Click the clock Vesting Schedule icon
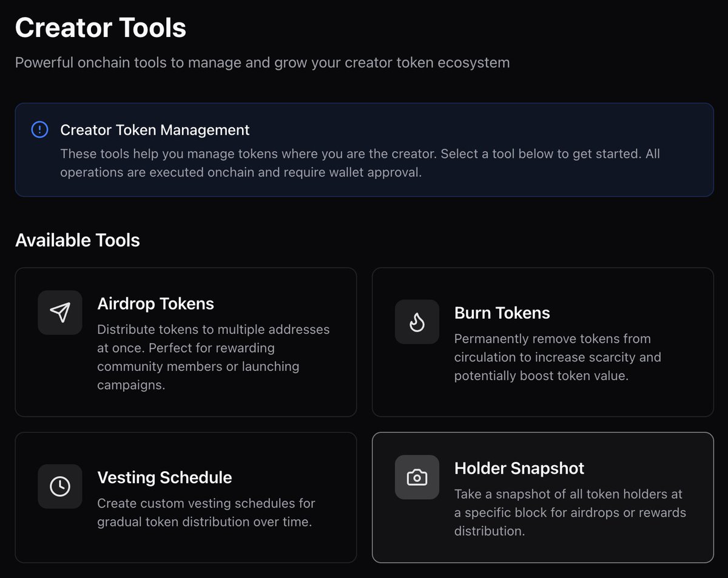The width and height of the screenshot is (728, 578). pyautogui.click(x=59, y=486)
